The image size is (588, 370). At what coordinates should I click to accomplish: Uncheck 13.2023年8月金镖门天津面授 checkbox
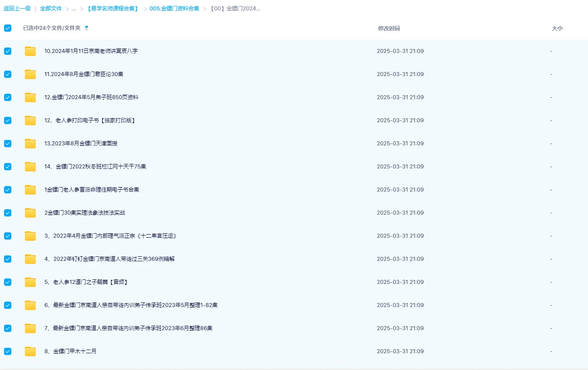[x=8, y=144]
